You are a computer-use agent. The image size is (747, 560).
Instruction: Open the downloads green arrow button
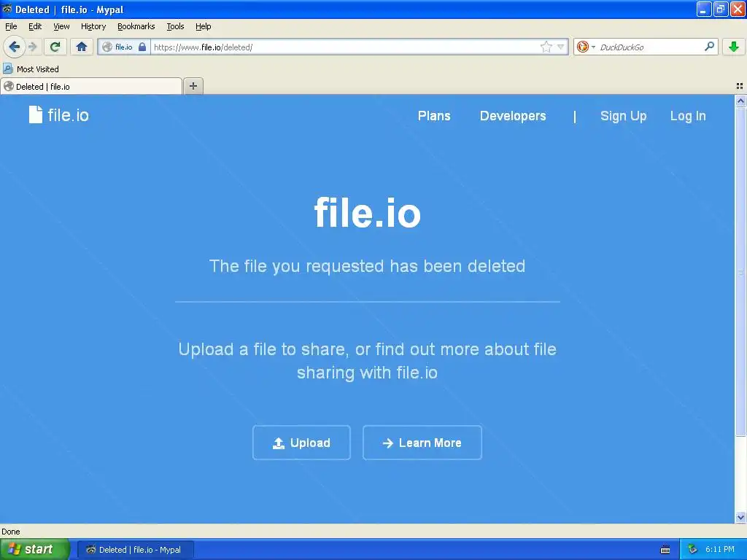734,47
